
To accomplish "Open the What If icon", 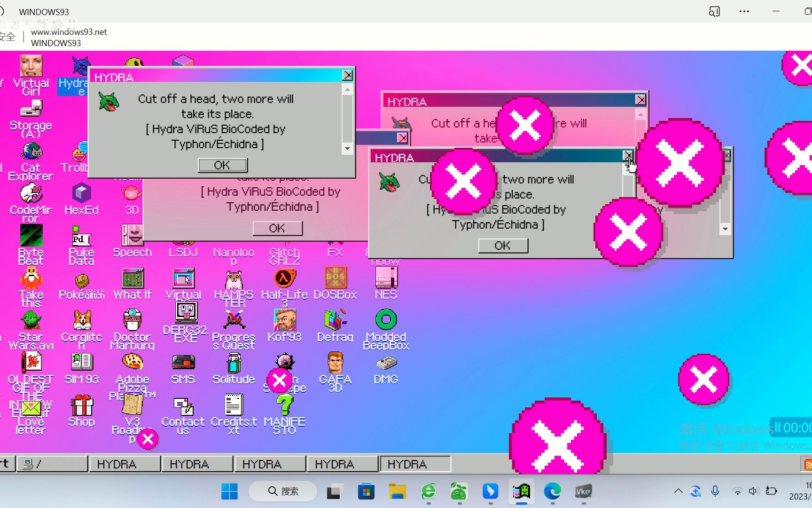I will click(x=133, y=284).
